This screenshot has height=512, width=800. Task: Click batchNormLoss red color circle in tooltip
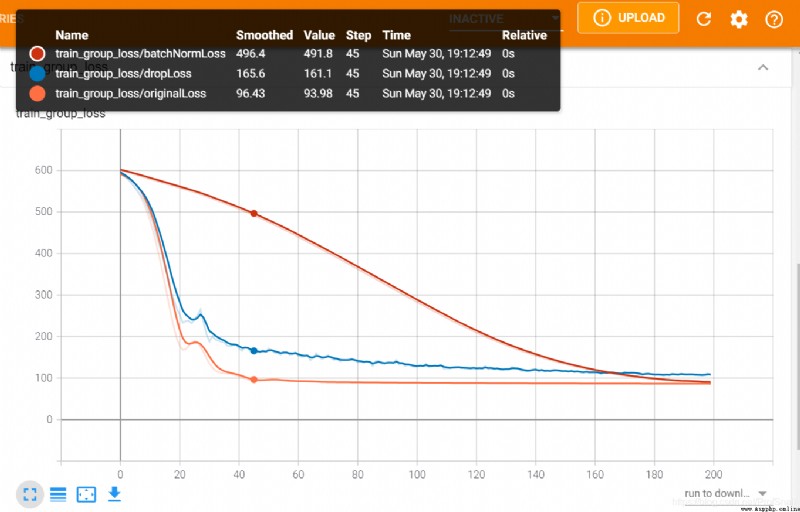pyautogui.click(x=37, y=54)
